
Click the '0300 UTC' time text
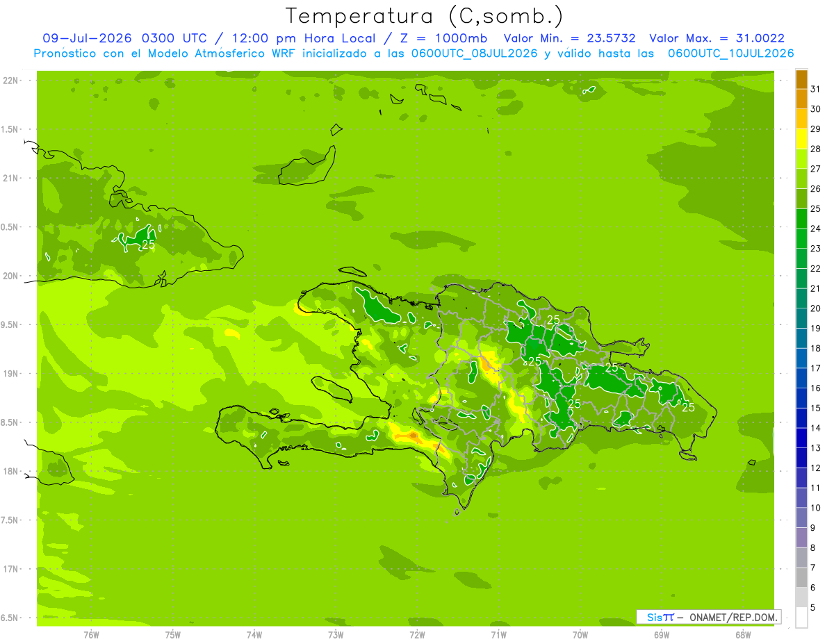[174, 38]
